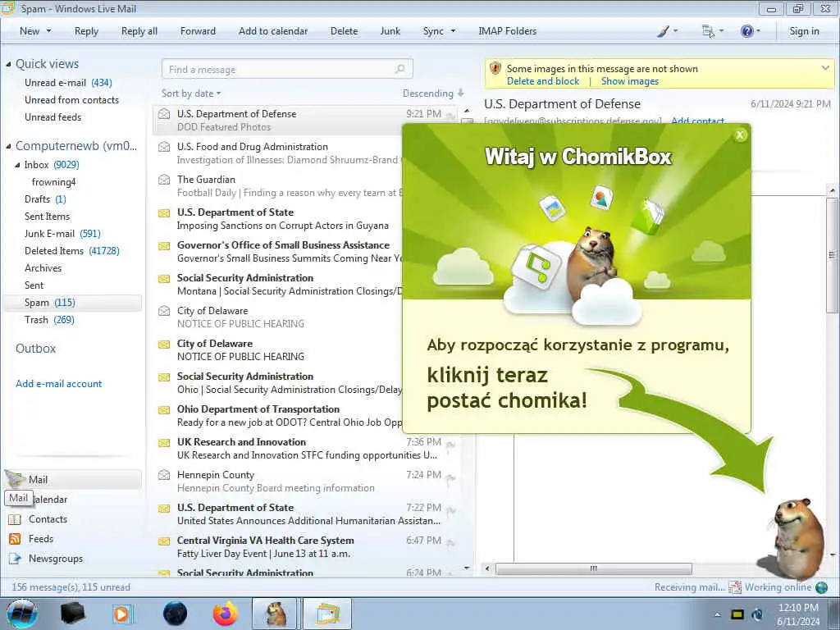Viewport: 840px width, 630px height.
Task: Click message list scroll down arrow
Action: [x=467, y=568]
